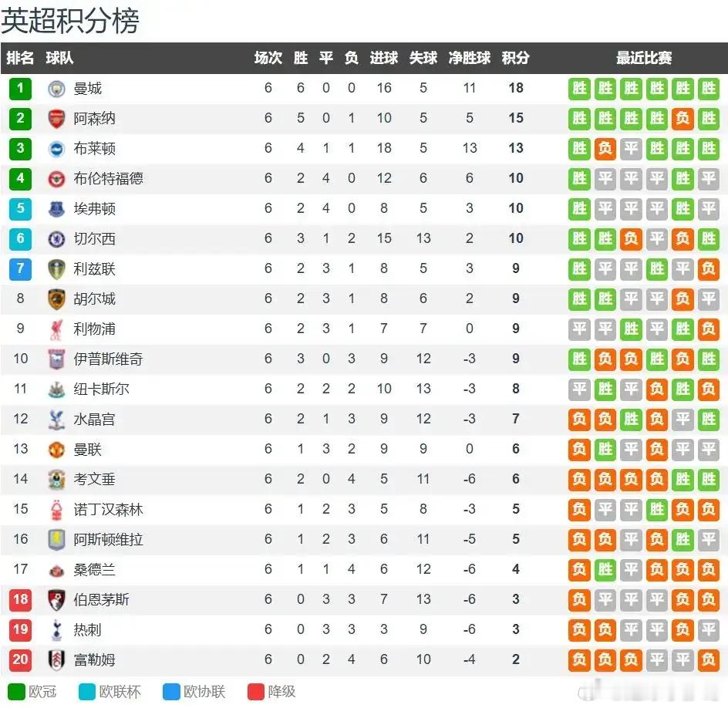Viewport: 728px width, 708px height.
Task: Click the Arsenal club crest
Action: 56,119
